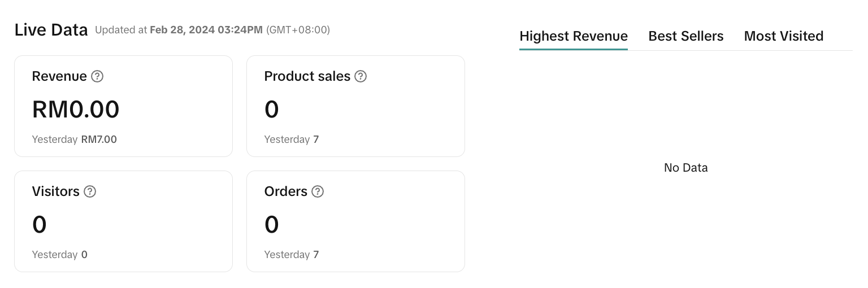This screenshot has width=868, height=288.
Task: Click the help icon beside Visitors
Action: [90, 191]
